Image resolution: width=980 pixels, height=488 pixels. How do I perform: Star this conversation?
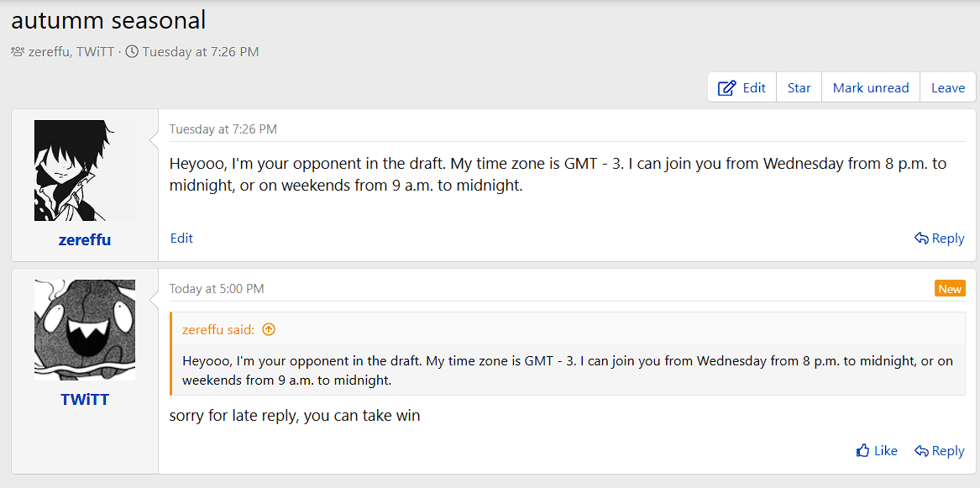tap(799, 88)
